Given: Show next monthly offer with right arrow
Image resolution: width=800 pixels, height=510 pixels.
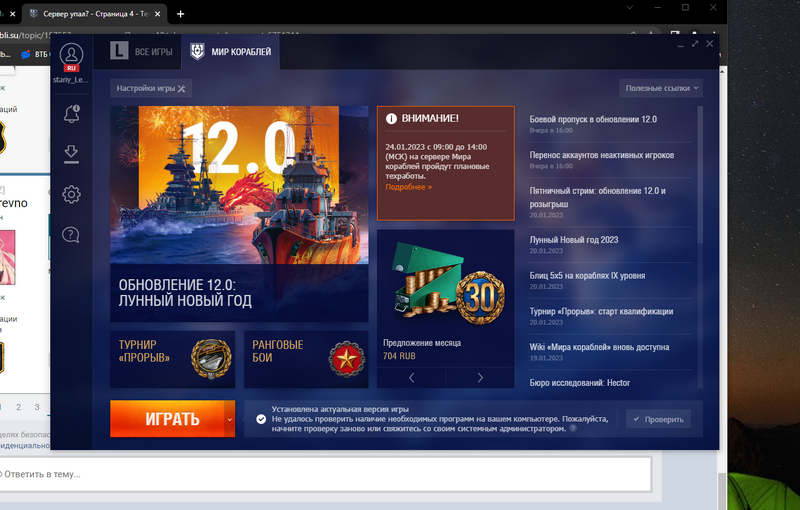Looking at the screenshot, I should (480, 377).
